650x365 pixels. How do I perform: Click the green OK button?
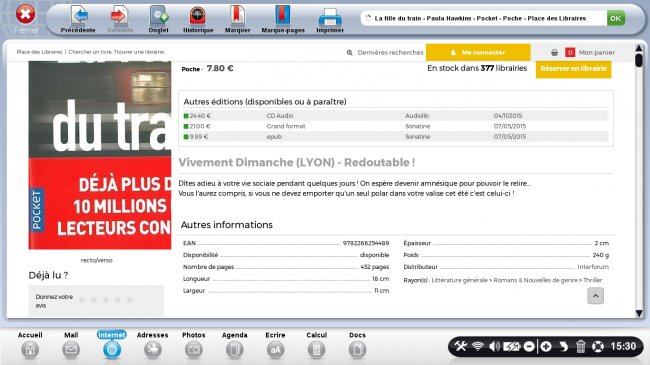coord(616,18)
